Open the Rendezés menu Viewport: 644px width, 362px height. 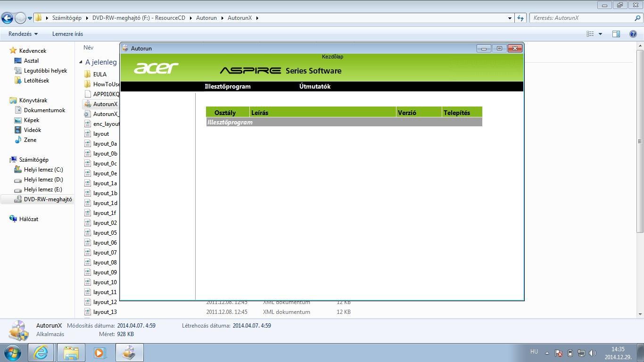point(23,34)
